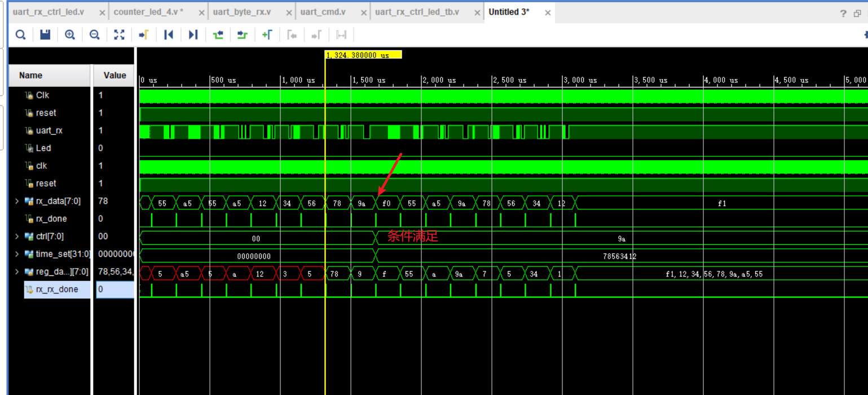Image resolution: width=868 pixels, height=395 pixels.
Task: Click the 78563412 segment in time_set waveform
Action: click(620, 256)
